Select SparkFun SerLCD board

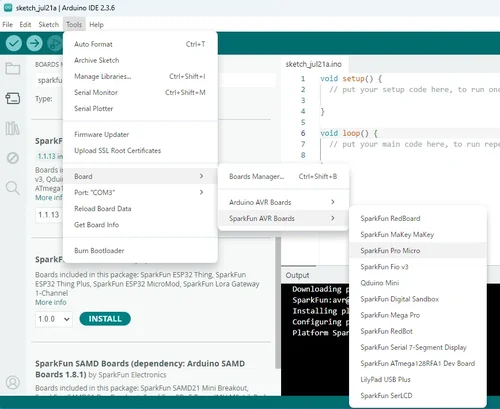pyautogui.click(x=418, y=396)
